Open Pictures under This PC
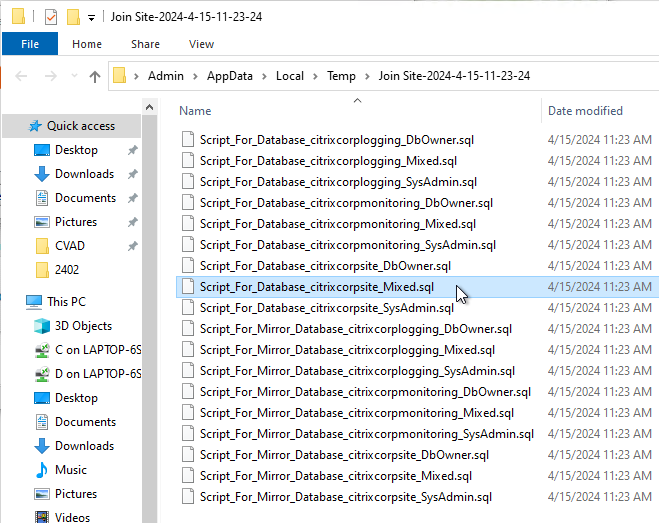The image size is (659, 523). [76, 494]
